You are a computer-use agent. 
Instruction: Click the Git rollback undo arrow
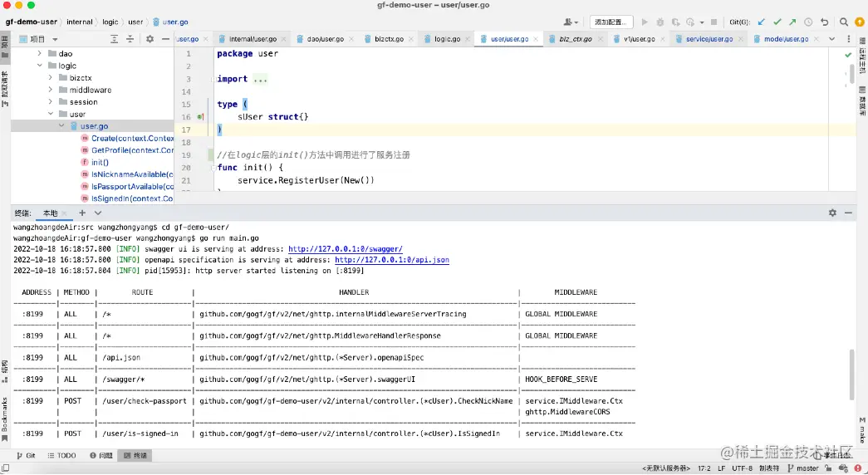pos(824,22)
